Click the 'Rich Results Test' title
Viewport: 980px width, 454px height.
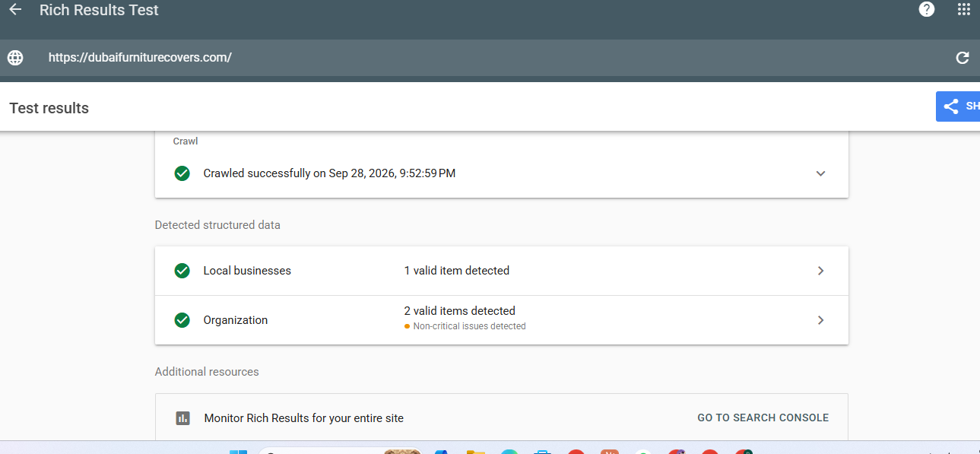tap(100, 11)
